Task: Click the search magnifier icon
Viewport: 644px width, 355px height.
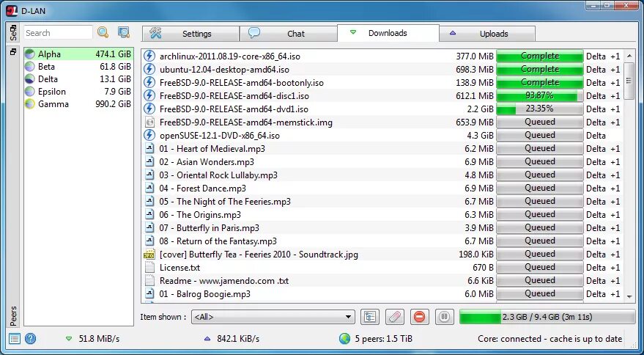Action: [103, 32]
